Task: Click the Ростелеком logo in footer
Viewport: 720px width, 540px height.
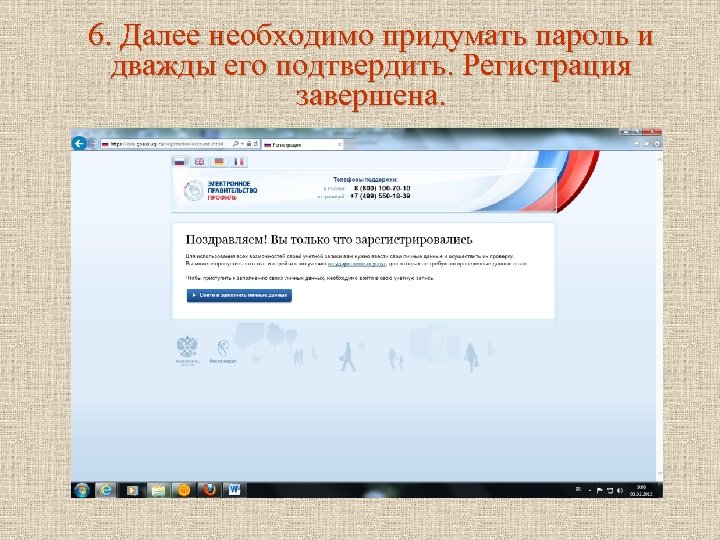Action: tap(223, 352)
